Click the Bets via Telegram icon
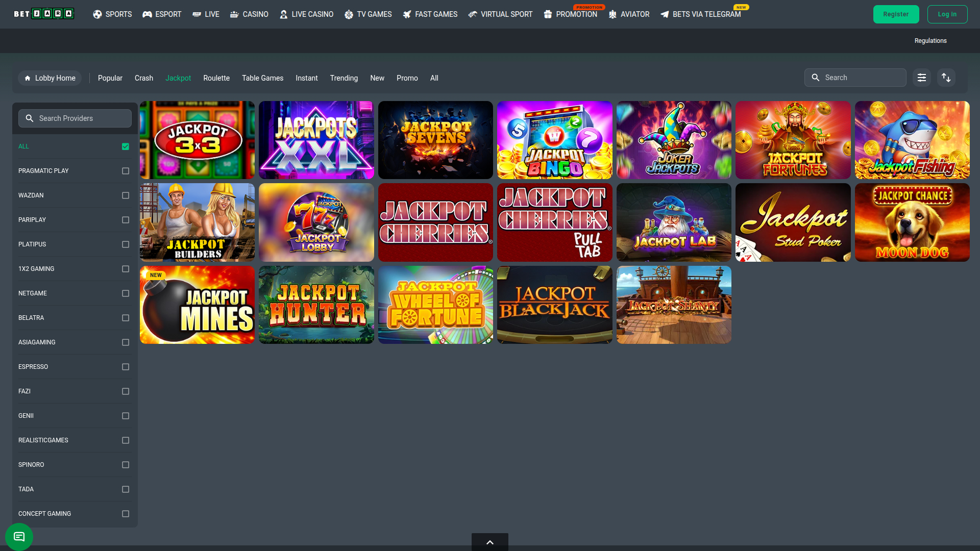The width and height of the screenshot is (980, 551). (x=665, y=14)
